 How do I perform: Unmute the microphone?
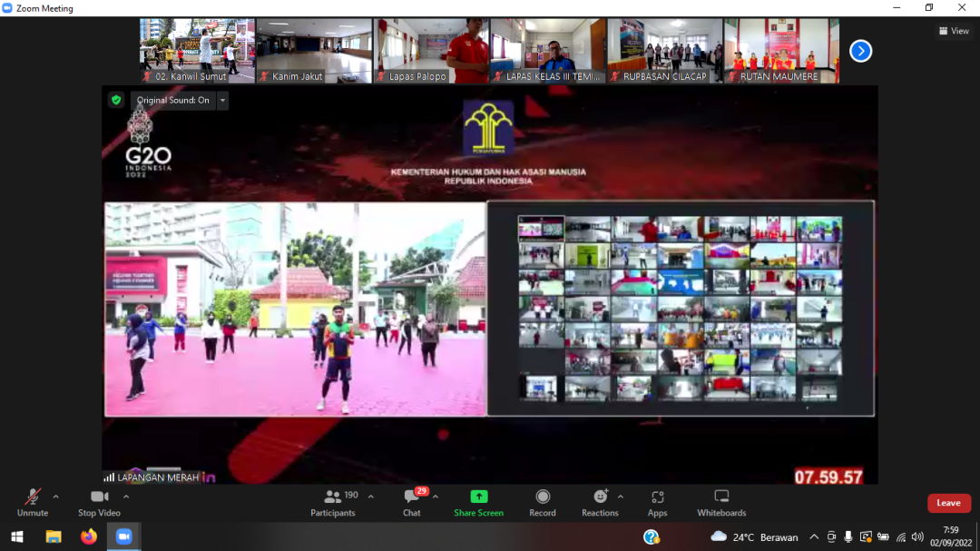point(33,502)
